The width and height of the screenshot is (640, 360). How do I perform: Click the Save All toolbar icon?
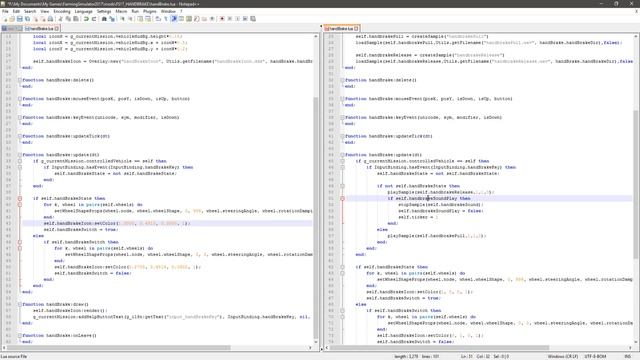27,19
